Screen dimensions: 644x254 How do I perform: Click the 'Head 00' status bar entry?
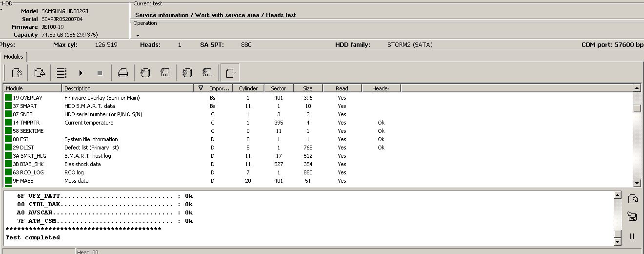pos(88,252)
